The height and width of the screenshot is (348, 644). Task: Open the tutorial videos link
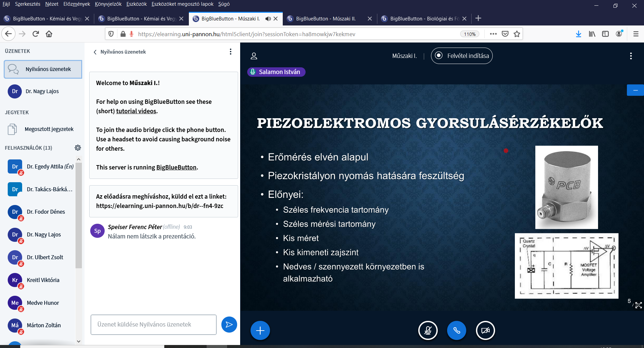[x=136, y=111]
